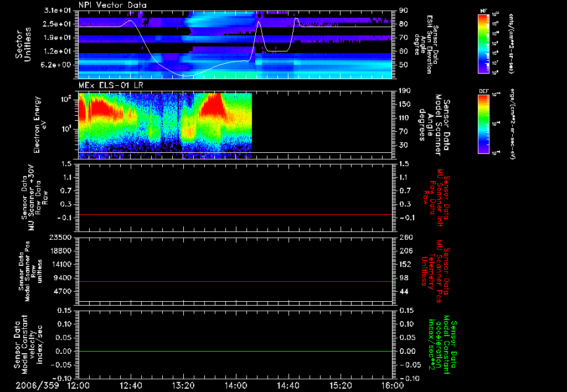Click the 15:20 time axis label
The height and width of the screenshot is (392, 567).
(341, 385)
